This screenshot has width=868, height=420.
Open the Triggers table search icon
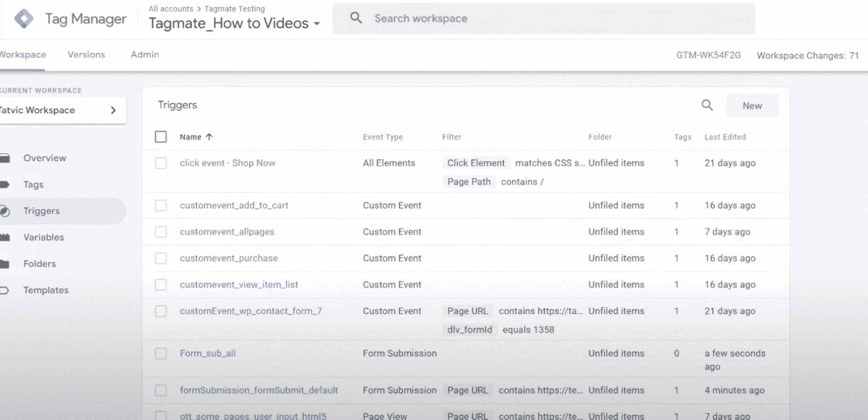[x=707, y=105]
